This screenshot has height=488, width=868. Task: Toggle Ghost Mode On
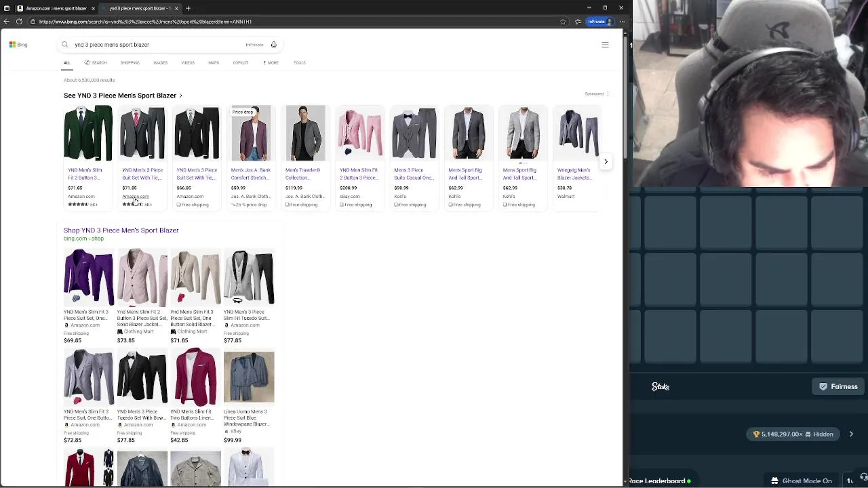(x=801, y=481)
